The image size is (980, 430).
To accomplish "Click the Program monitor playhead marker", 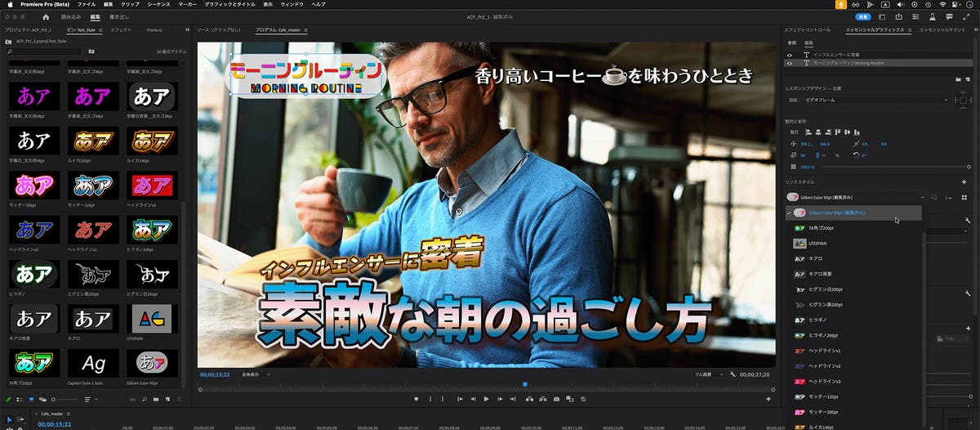I will (x=525, y=383).
